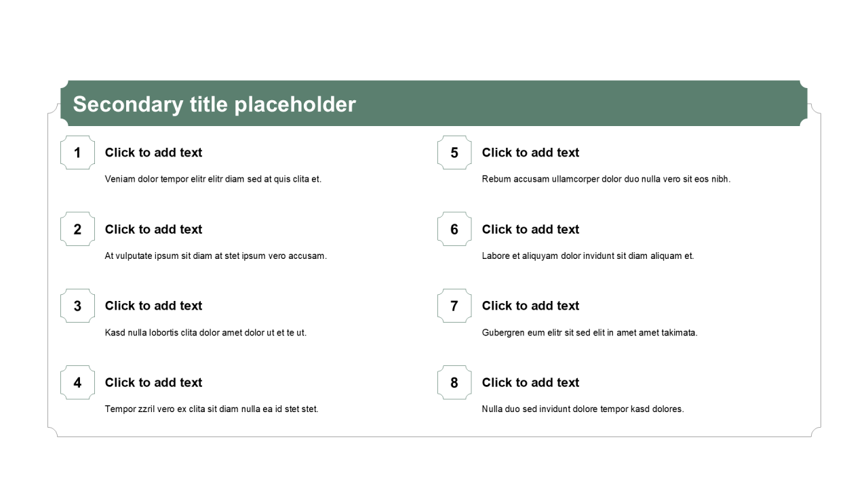The image size is (868, 488).
Task: Click the "Click to add text" heading beside 1
Action: (x=154, y=152)
